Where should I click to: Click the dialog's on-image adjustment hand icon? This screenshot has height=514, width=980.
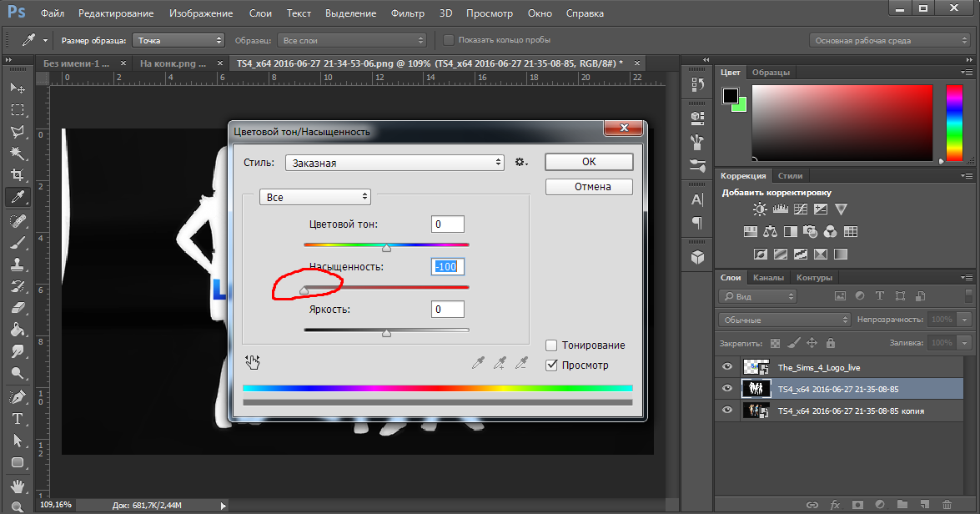[253, 362]
